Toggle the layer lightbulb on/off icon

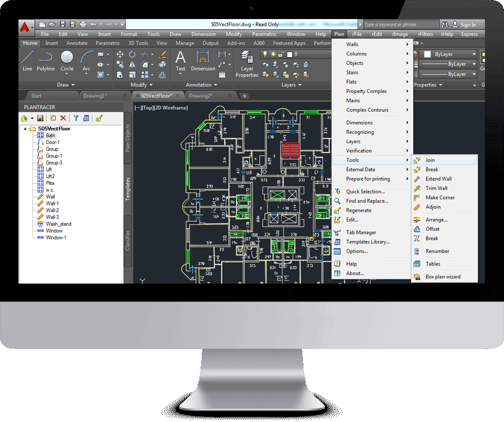pyautogui.click(x=265, y=54)
